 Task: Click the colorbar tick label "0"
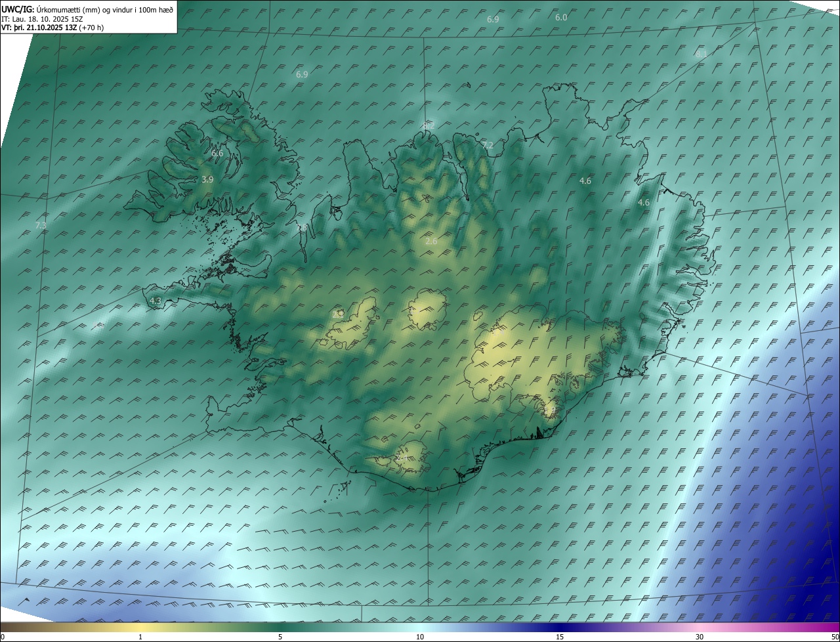pos(3,637)
